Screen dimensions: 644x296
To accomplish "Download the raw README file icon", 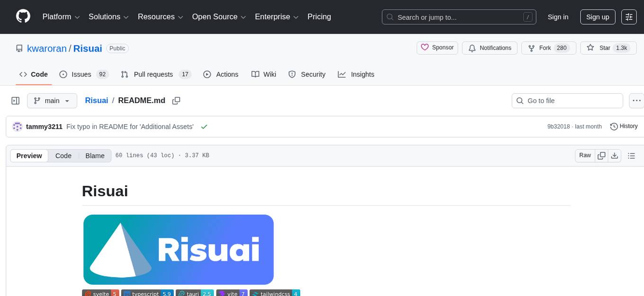I will pyautogui.click(x=615, y=155).
